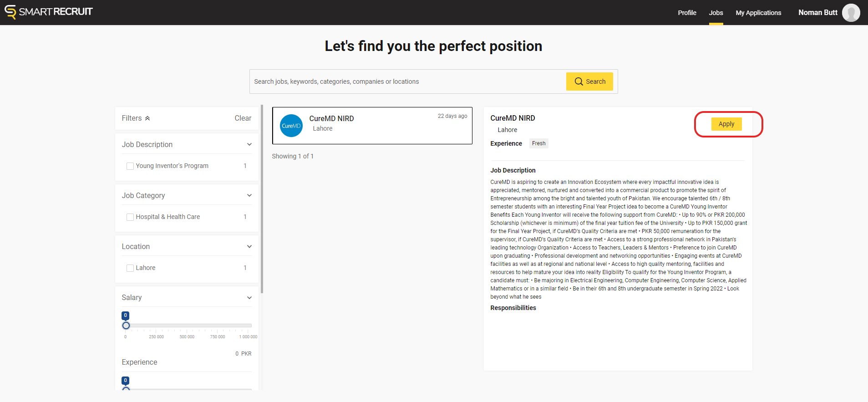Collapse the Location filter section
The width and height of the screenshot is (868, 402).
coord(249,246)
